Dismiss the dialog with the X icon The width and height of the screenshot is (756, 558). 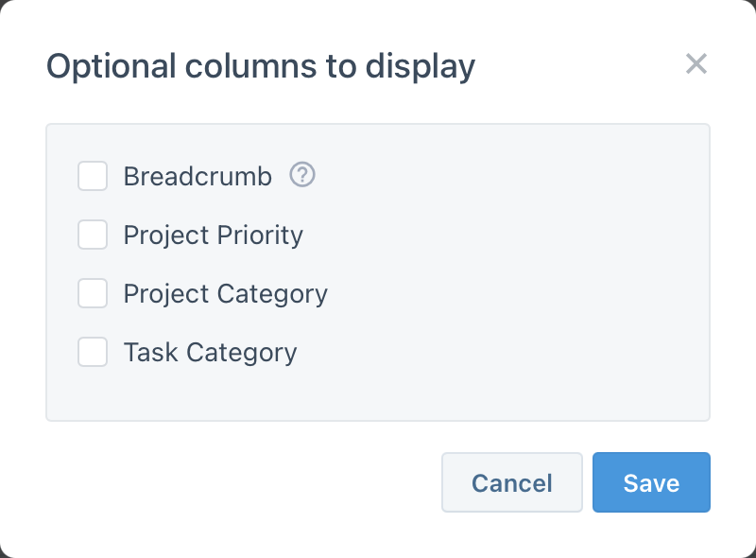(696, 63)
